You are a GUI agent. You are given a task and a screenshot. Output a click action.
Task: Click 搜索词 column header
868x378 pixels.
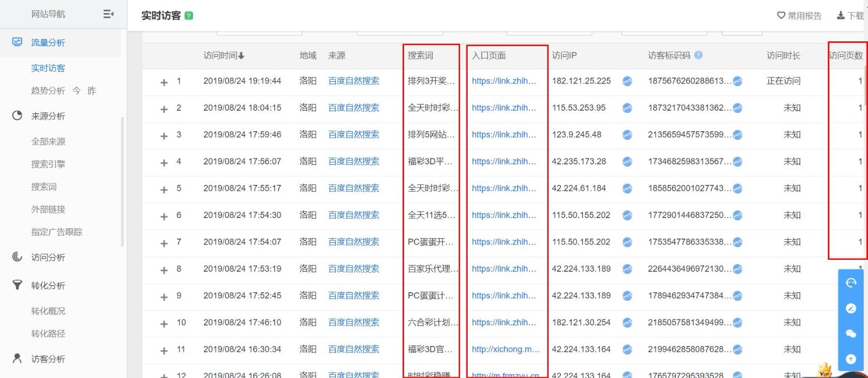[x=420, y=55]
